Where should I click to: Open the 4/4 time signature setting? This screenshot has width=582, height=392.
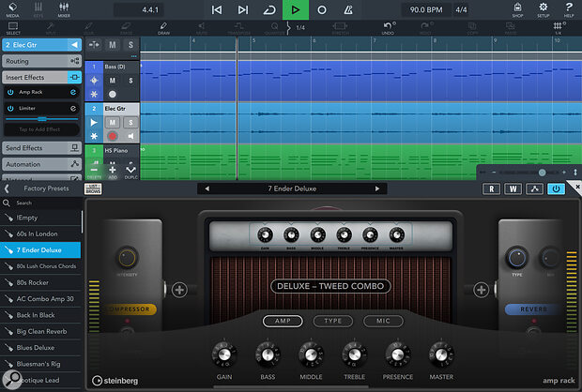pyautogui.click(x=461, y=10)
